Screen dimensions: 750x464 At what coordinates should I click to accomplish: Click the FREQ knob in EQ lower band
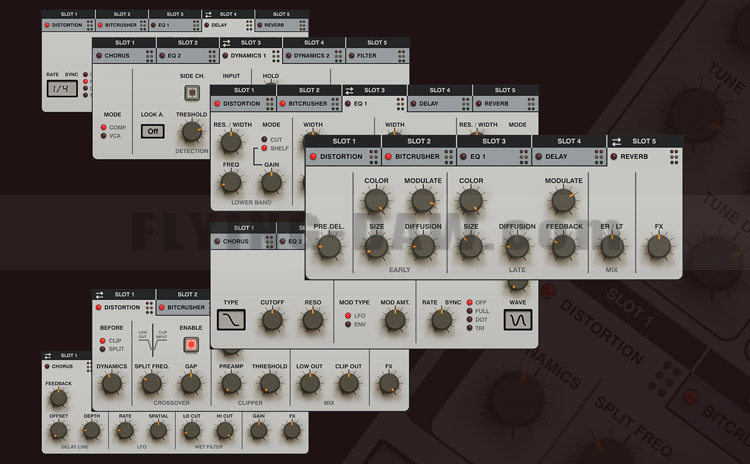click(231, 183)
